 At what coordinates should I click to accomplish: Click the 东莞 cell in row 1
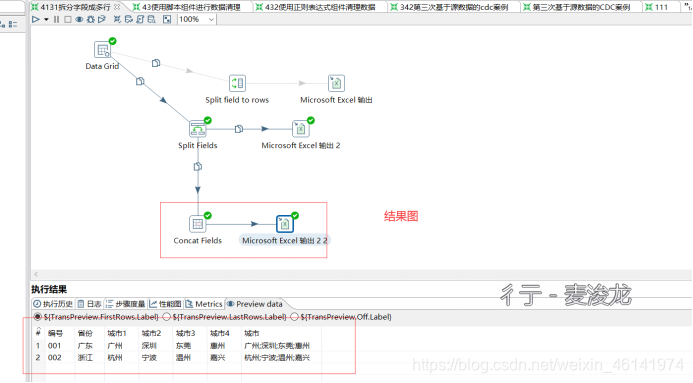point(183,345)
